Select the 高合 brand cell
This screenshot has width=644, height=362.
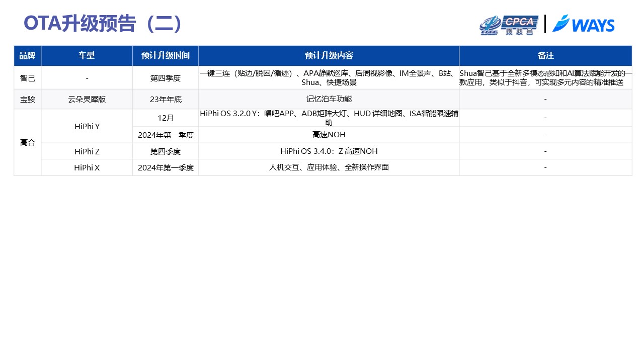pos(27,143)
